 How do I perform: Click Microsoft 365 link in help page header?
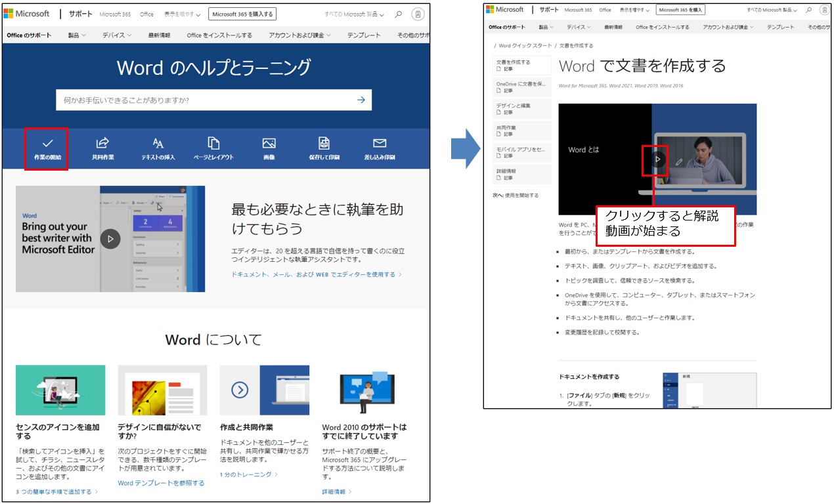tap(115, 14)
